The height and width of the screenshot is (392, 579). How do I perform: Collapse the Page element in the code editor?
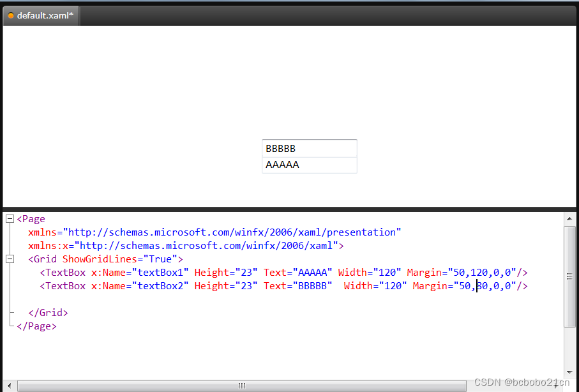click(x=10, y=219)
